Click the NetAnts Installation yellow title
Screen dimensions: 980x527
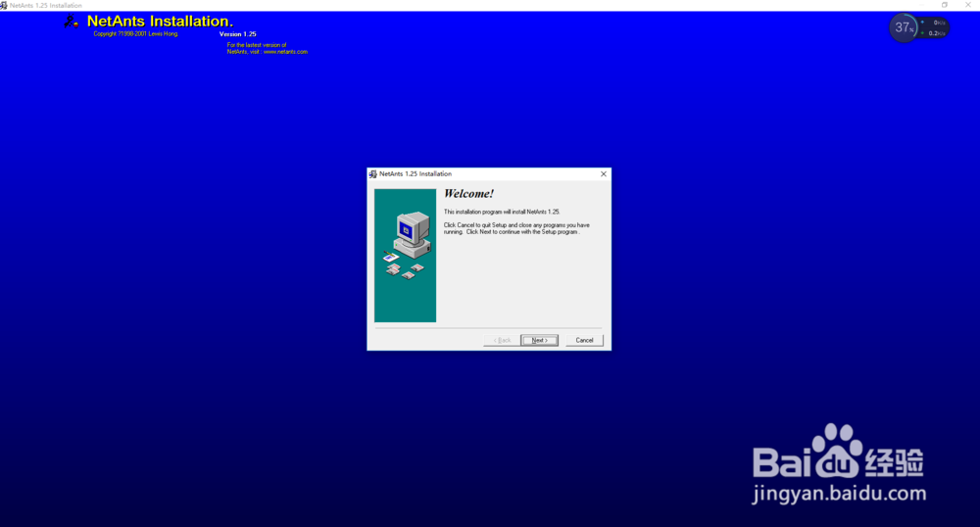(x=160, y=22)
